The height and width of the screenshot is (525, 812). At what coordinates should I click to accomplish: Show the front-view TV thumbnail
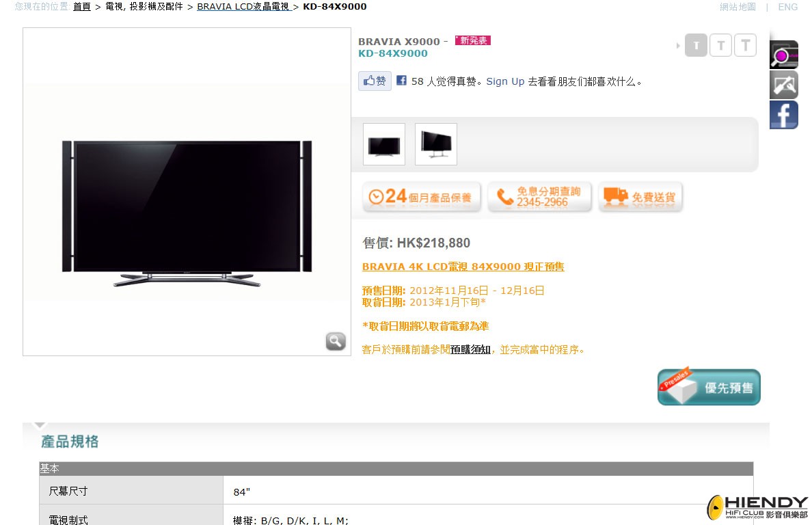pyautogui.click(x=384, y=144)
